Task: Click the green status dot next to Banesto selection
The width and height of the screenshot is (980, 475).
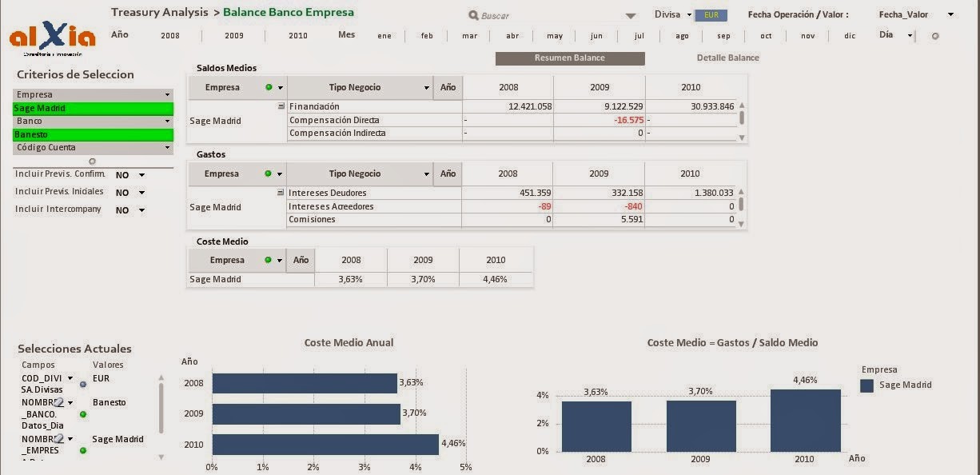Action: tap(83, 414)
